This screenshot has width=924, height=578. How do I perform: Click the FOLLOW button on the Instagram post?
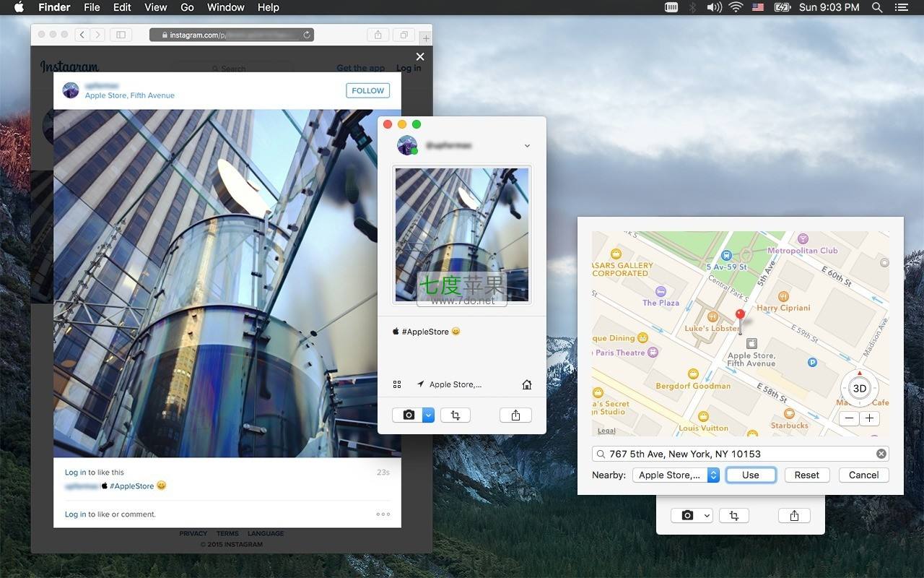367,90
